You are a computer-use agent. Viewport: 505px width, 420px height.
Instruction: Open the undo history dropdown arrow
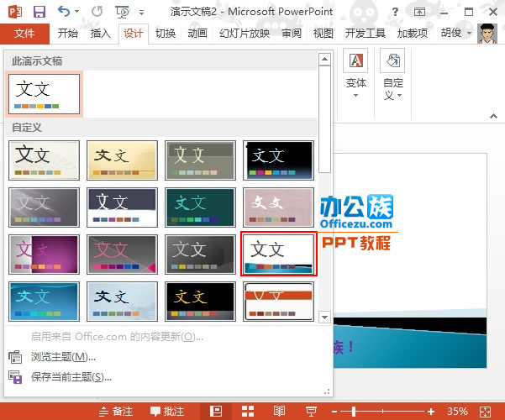[x=77, y=12]
